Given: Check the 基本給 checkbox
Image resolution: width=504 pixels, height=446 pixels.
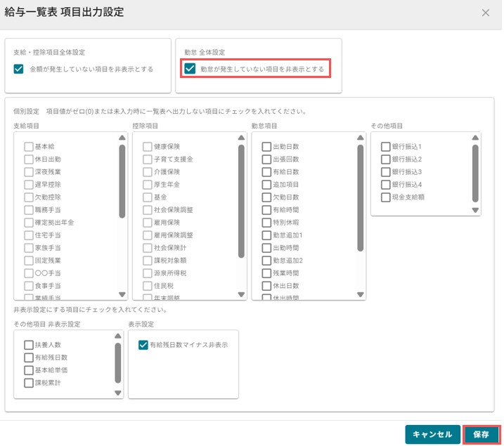Looking at the screenshot, I should (29, 147).
